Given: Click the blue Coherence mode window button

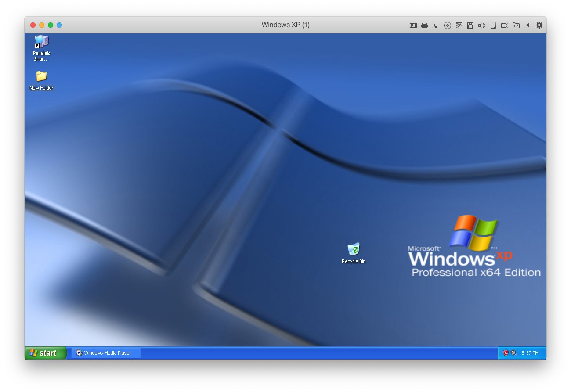Looking at the screenshot, I should [59, 25].
